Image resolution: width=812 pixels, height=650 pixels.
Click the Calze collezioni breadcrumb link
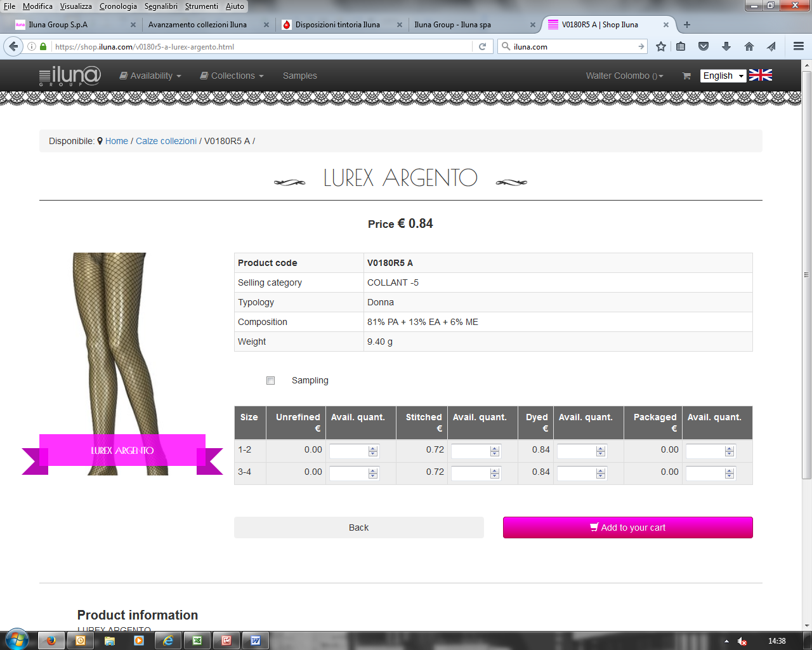coord(166,141)
